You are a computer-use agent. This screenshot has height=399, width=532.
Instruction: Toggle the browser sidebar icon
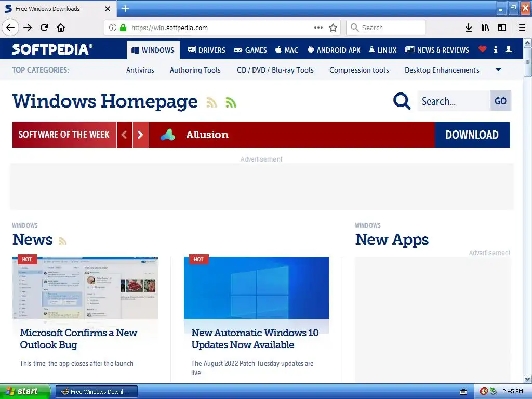502,28
